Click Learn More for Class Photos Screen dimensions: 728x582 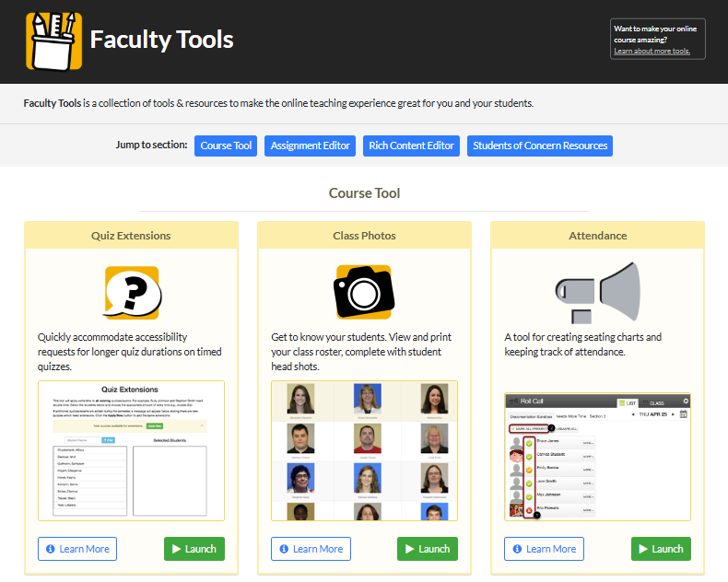311,549
